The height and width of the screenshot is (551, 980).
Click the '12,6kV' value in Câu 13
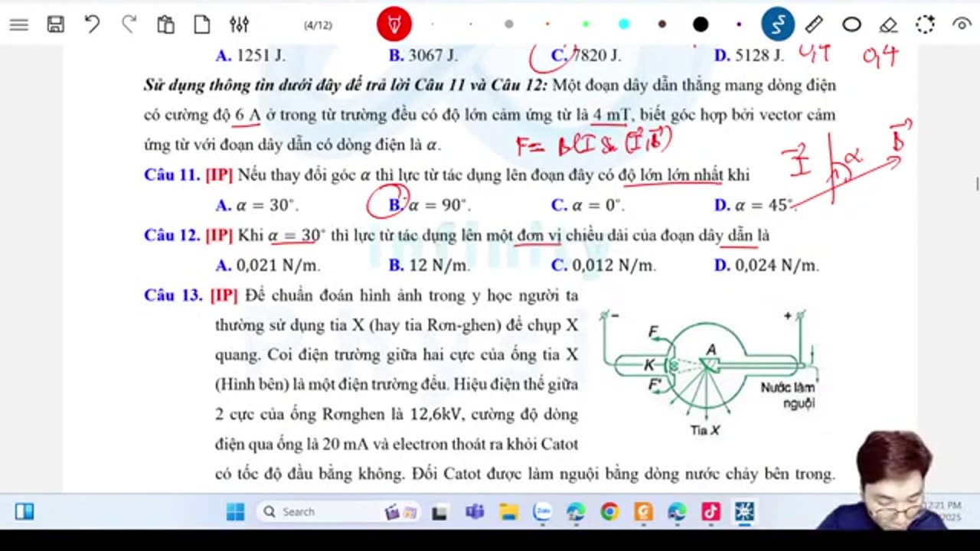click(438, 415)
